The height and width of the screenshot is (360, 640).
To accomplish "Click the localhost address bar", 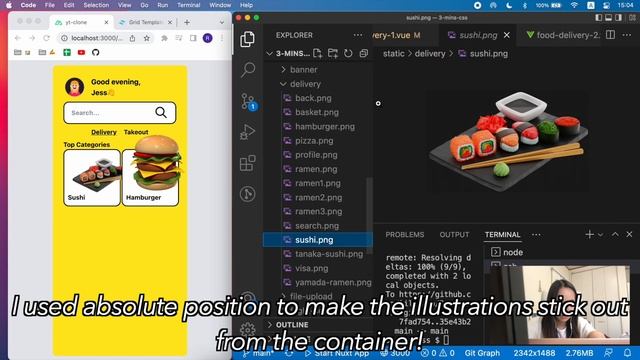I will [x=97, y=38].
